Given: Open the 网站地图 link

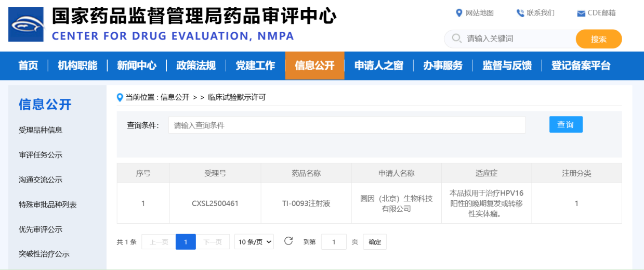Looking at the screenshot, I should click(x=479, y=13).
